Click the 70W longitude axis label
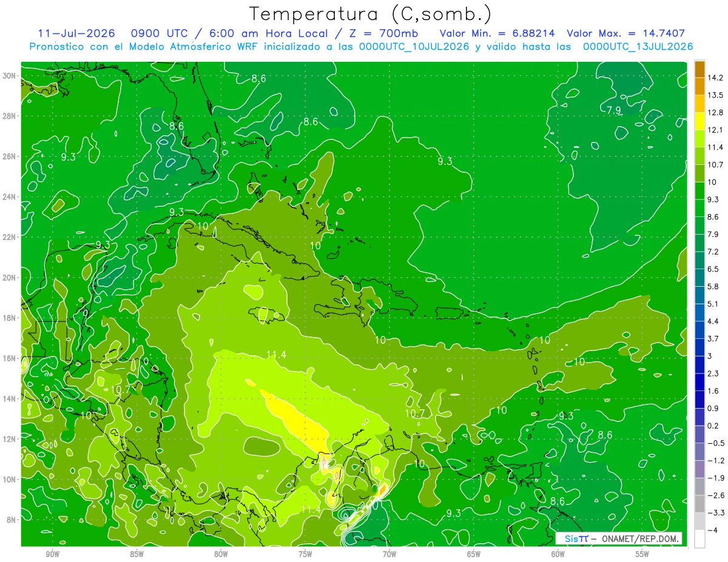The image size is (728, 562). [389, 554]
